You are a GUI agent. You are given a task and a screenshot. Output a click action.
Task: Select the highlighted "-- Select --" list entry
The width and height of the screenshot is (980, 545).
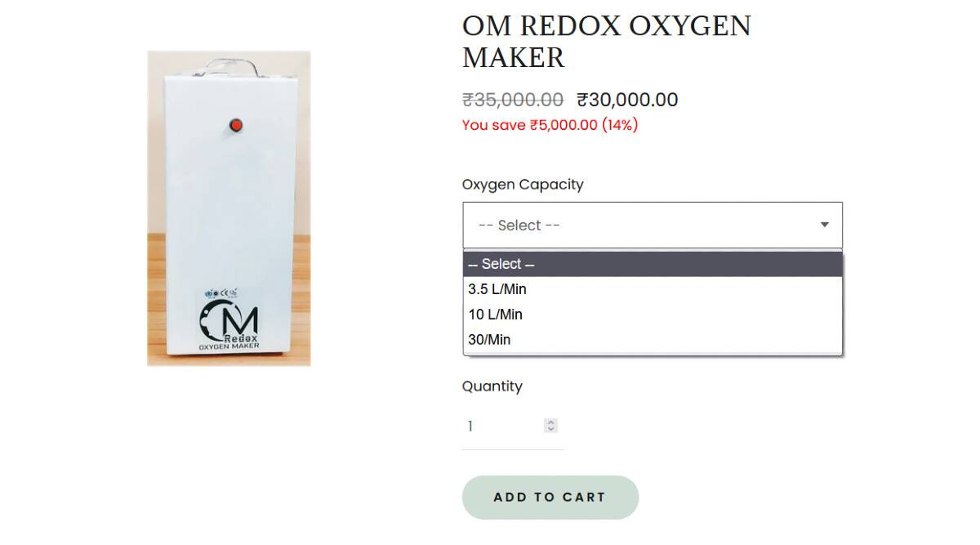pos(501,264)
